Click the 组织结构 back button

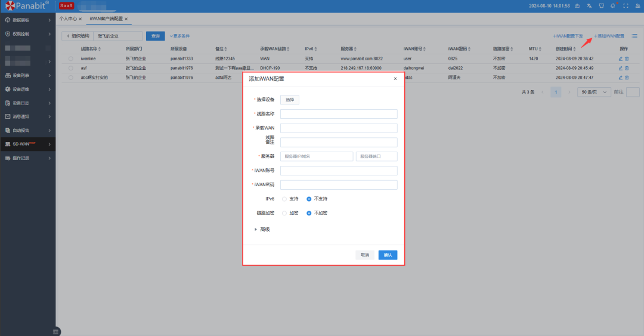pyautogui.click(x=78, y=36)
